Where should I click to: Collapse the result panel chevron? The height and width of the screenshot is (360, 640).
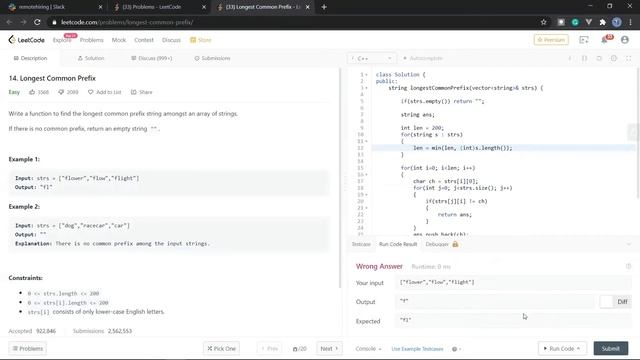(x=629, y=244)
